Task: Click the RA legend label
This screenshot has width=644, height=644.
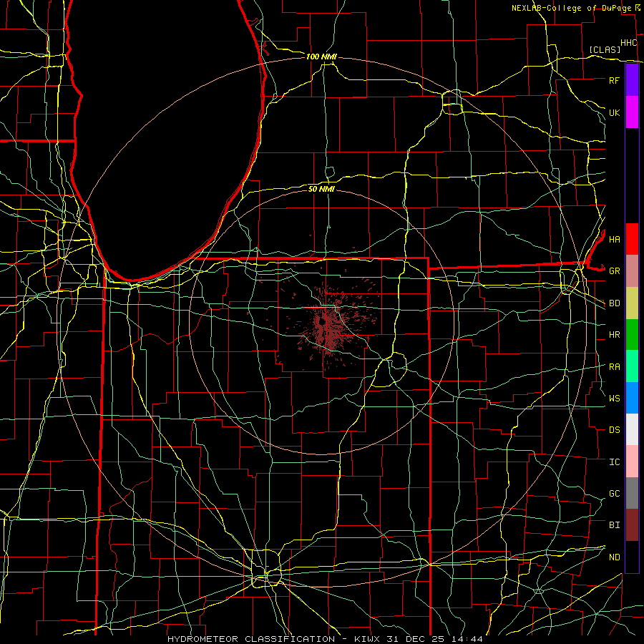Action: pos(614,366)
